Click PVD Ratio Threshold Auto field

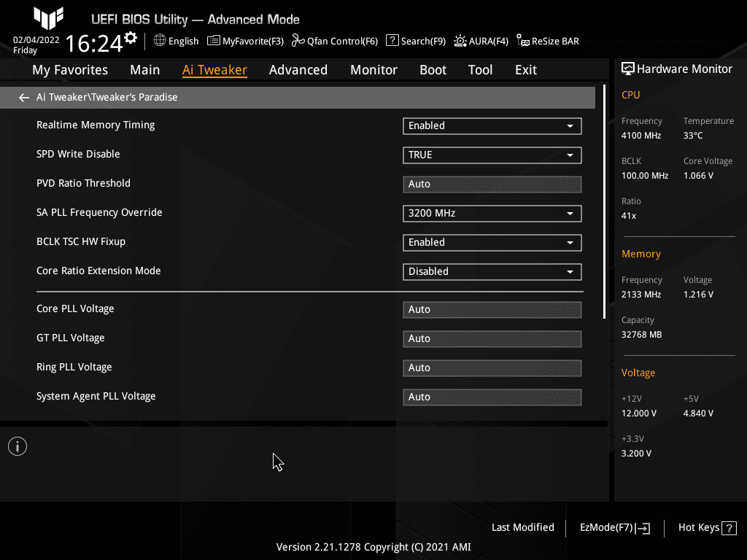tap(492, 184)
